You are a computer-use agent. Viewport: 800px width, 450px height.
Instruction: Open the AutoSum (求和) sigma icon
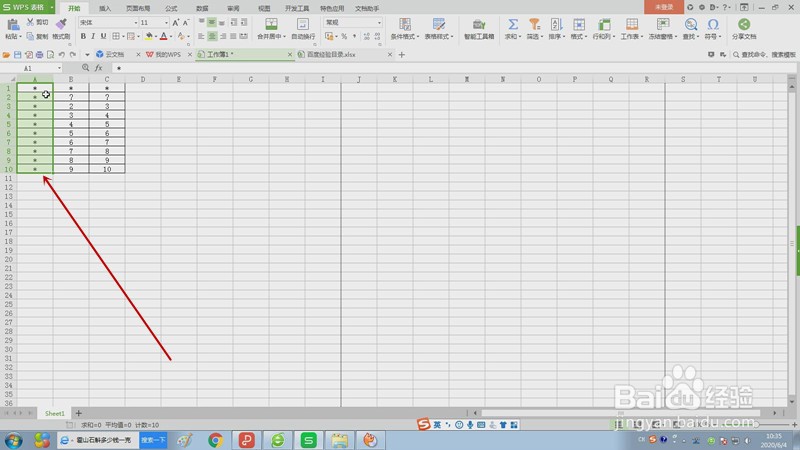pos(513,24)
